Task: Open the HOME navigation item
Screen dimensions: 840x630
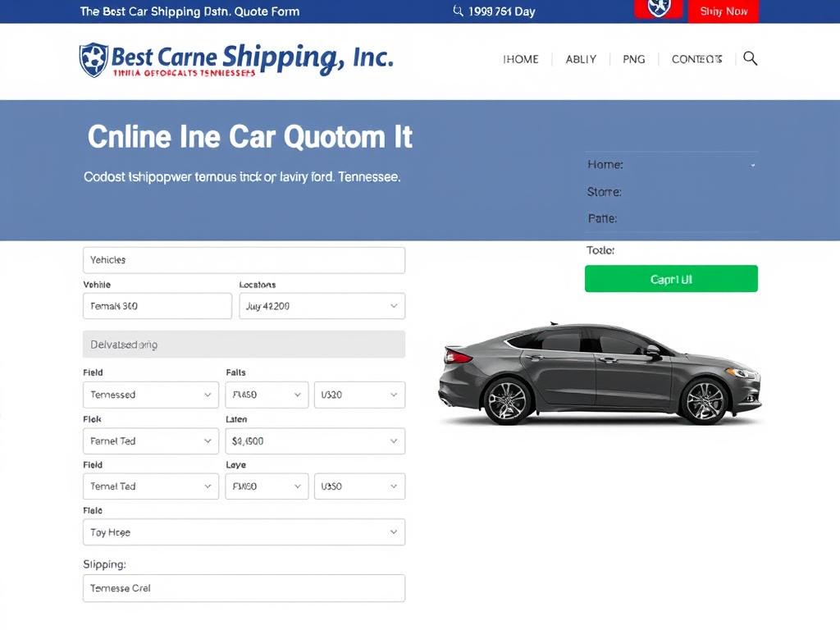Action: coord(520,59)
